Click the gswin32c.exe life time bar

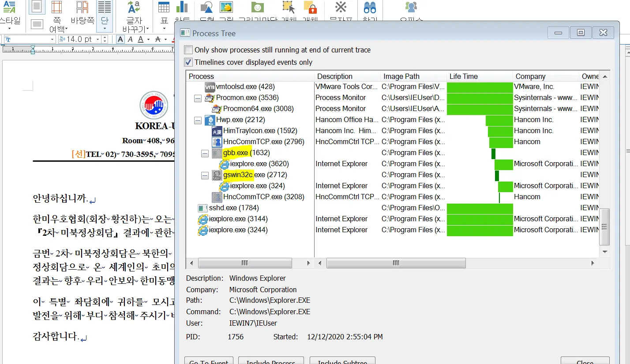[x=497, y=175]
